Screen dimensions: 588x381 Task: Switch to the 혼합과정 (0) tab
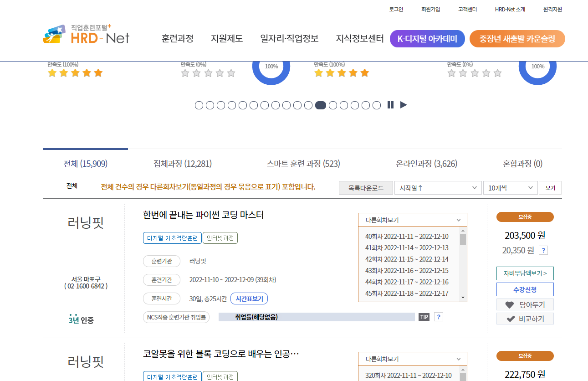[x=522, y=164]
